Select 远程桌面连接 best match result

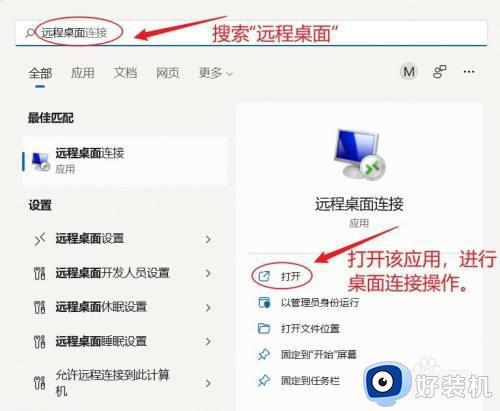tap(125, 161)
